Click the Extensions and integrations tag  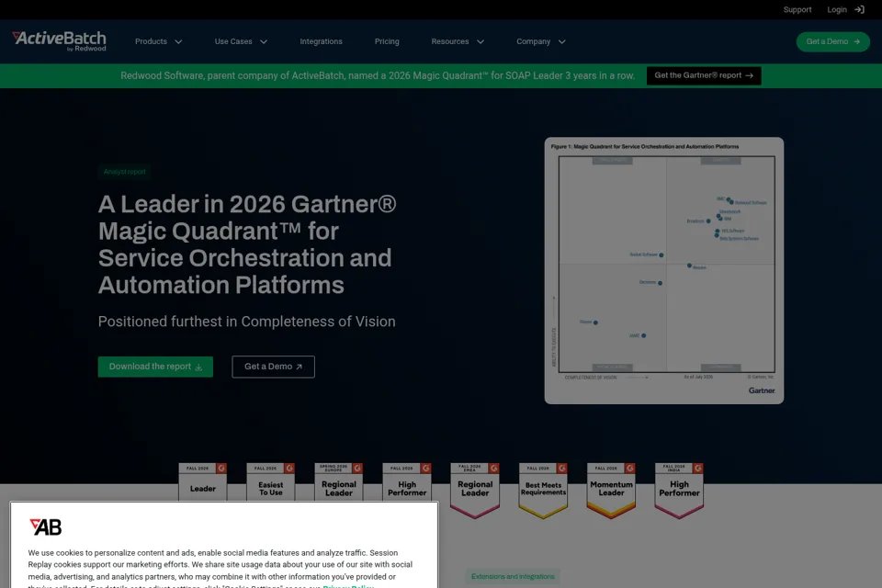click(x=513, y=576)
